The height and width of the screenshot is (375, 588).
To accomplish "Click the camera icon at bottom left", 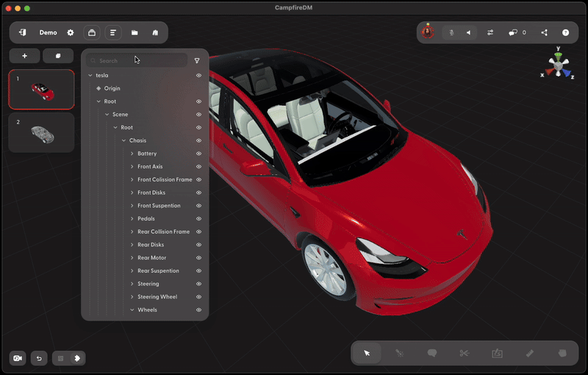I will [18, 358].
